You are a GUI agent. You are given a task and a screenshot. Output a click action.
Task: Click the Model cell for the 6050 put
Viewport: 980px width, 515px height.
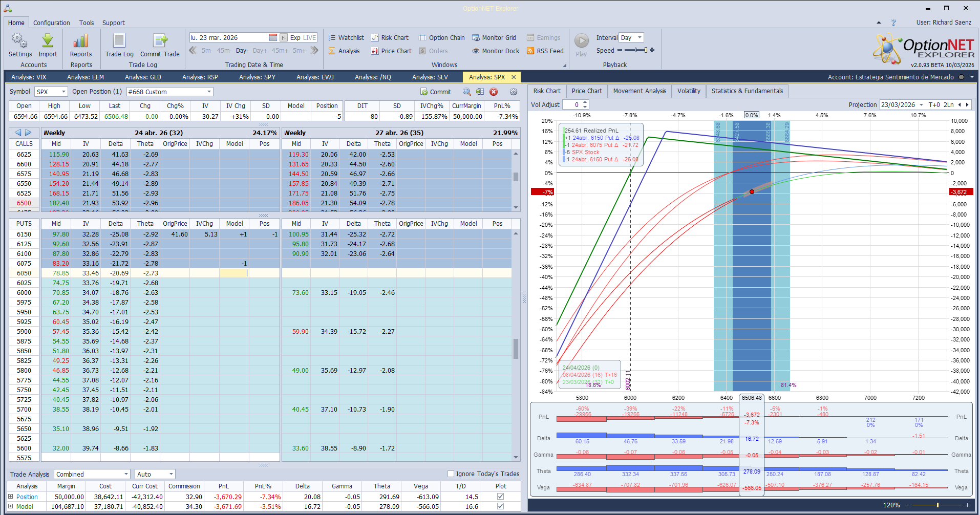point(234,273)
